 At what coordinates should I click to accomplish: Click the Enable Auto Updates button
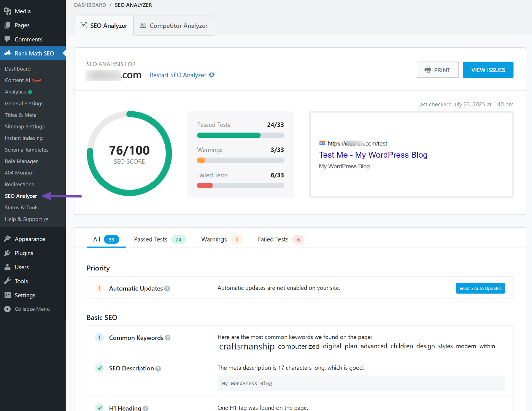[x=480, y=289]
